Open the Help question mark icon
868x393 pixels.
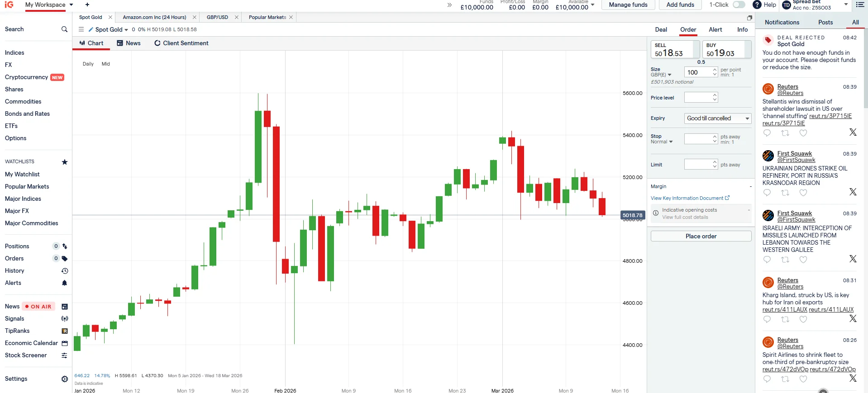tap(757, 5)
